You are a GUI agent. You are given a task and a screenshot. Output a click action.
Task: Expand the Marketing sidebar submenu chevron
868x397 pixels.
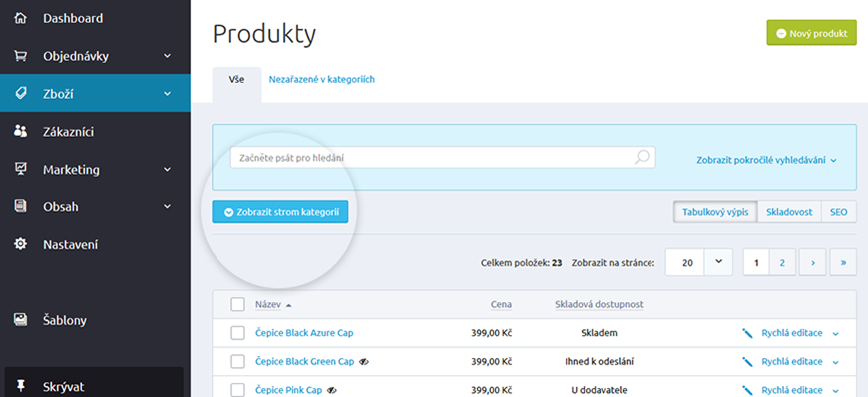click(x=168, y=170)
